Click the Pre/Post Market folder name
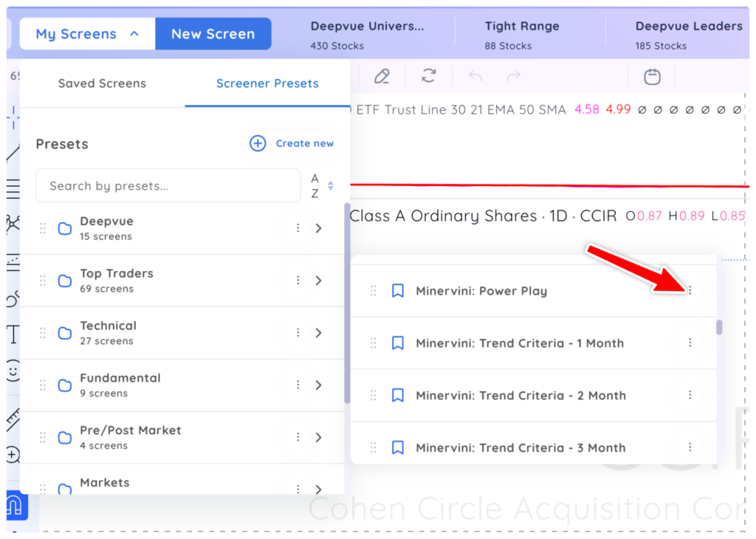 pos(131,430)
